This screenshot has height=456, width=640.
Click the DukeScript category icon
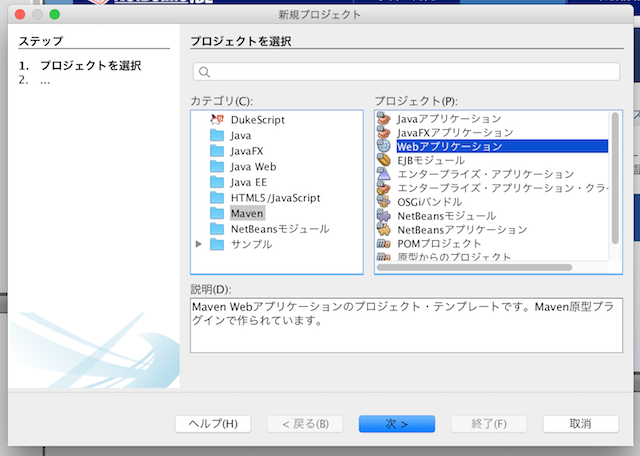click(x=217, y=119)
